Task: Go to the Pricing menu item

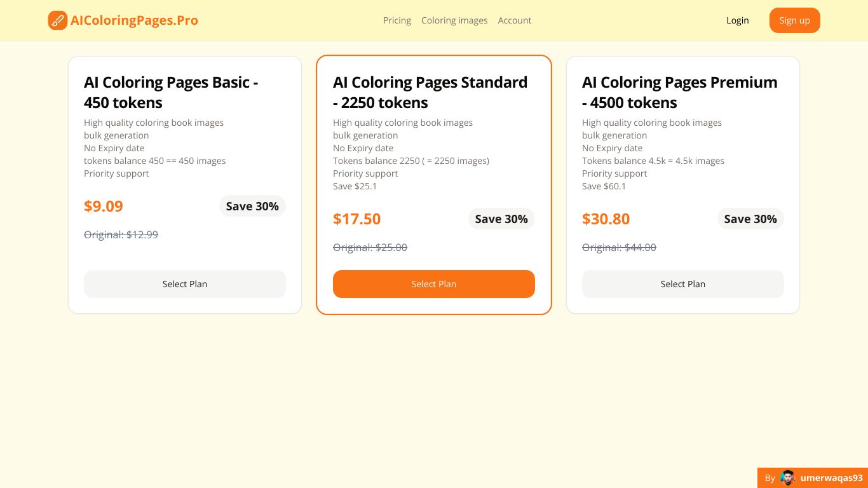Action: pyautogui.click(x=397, y=20)
